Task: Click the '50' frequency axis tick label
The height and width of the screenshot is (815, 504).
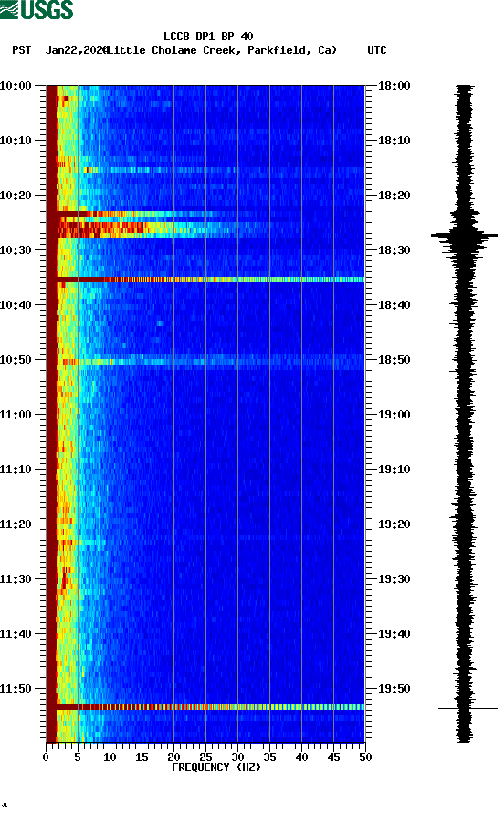Action: [x=365, y=757]
